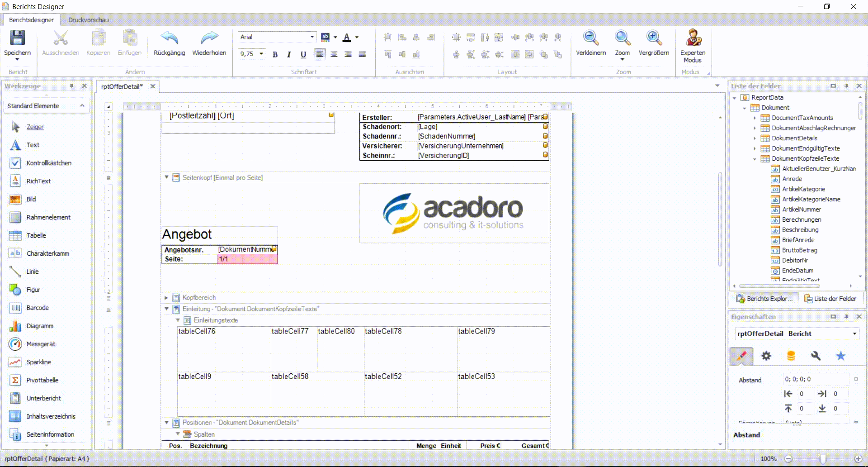Screen dimensions: 868x467
Task: Click the Abstand value input field
Action: 816,379
